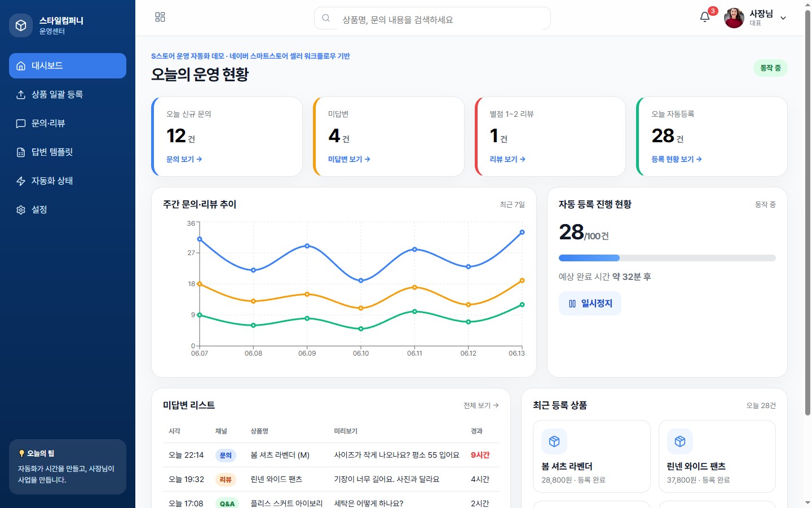Image resolution: width=812 pixels, height=508 pixels.
Task: Follow the 문의 보기 link
Action: pyautogui.click(x=184, y=159)
